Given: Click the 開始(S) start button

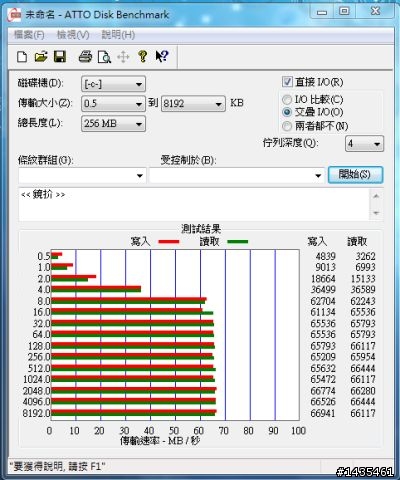Looking at the screenshot, I should 355,175.
